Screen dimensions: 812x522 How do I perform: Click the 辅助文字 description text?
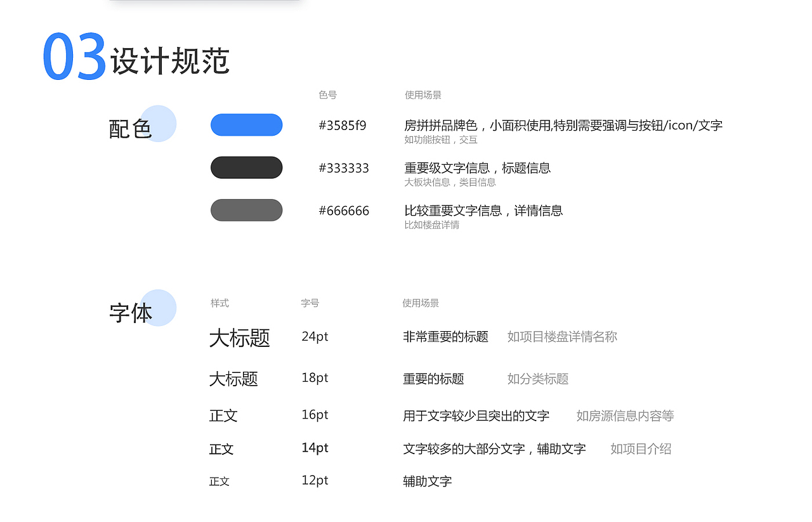point(428,481)
